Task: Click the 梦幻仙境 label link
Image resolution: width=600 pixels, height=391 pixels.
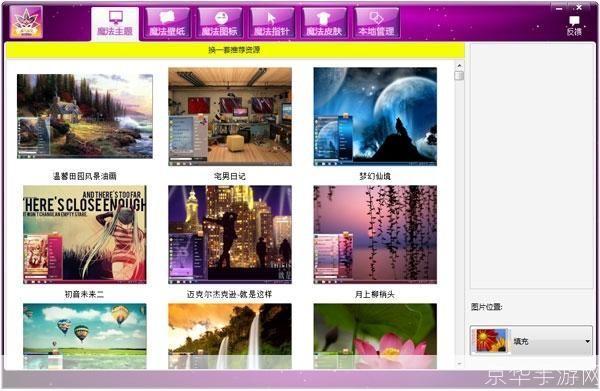Action: tap(375, 176)
